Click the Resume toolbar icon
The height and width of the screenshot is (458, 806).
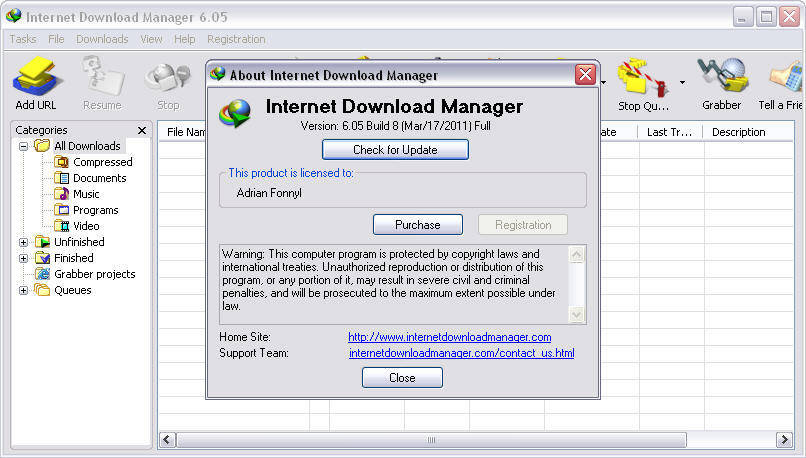click(102, 77)
